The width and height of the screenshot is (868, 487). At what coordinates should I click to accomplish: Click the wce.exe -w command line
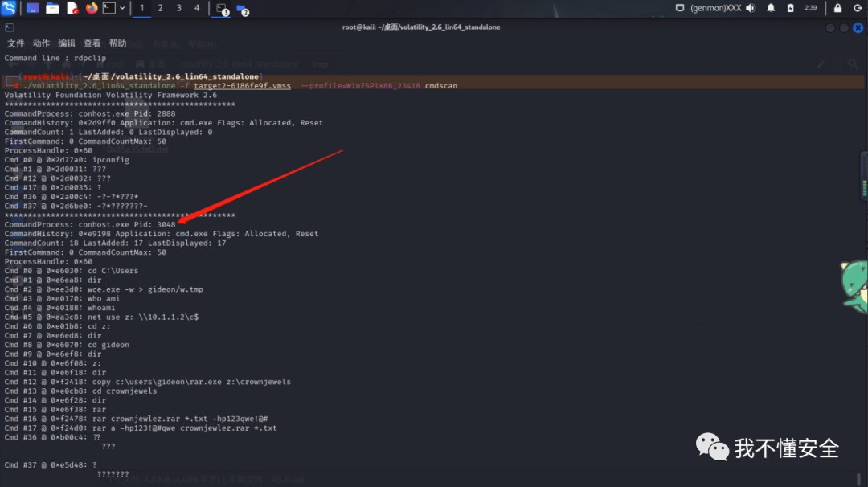104,289
